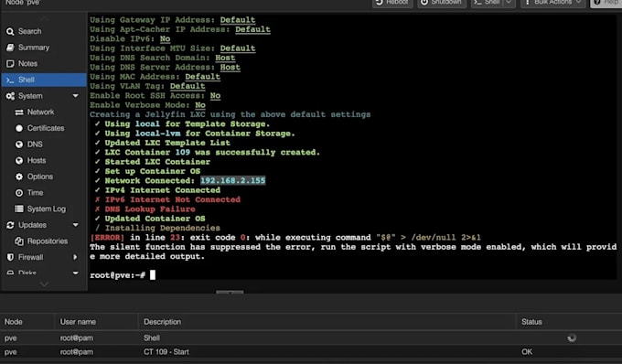This screenshot has height=364, width=622.
Task: Click the Hosts globe icon
Action: pos(19,161)
